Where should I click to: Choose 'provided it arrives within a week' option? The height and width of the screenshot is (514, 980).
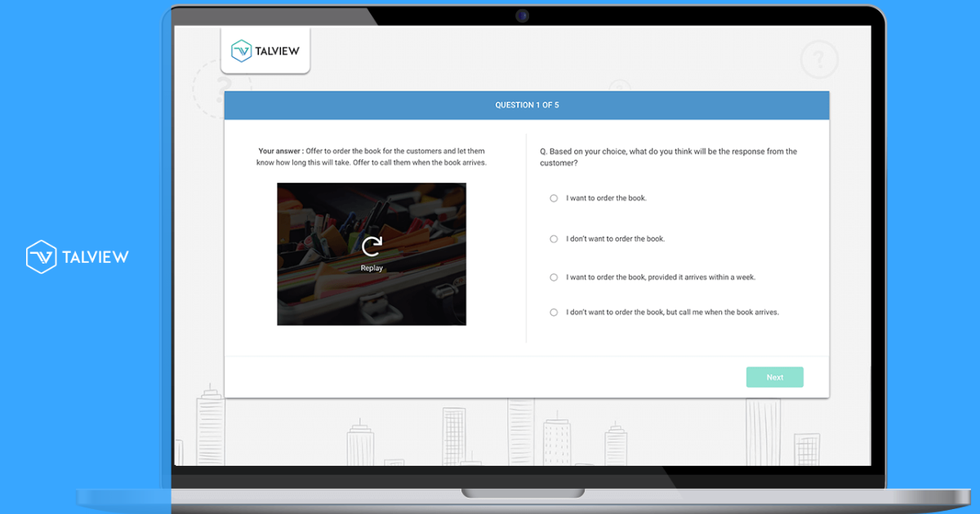pyautogui.click(x=554, y=277)
